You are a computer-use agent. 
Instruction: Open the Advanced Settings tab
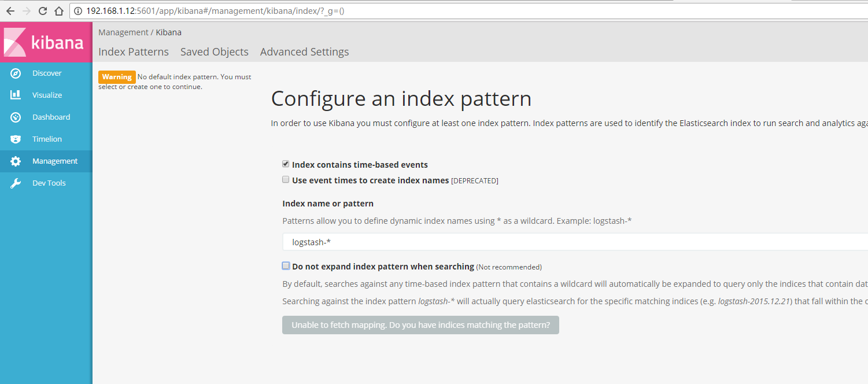coord(305,52)
